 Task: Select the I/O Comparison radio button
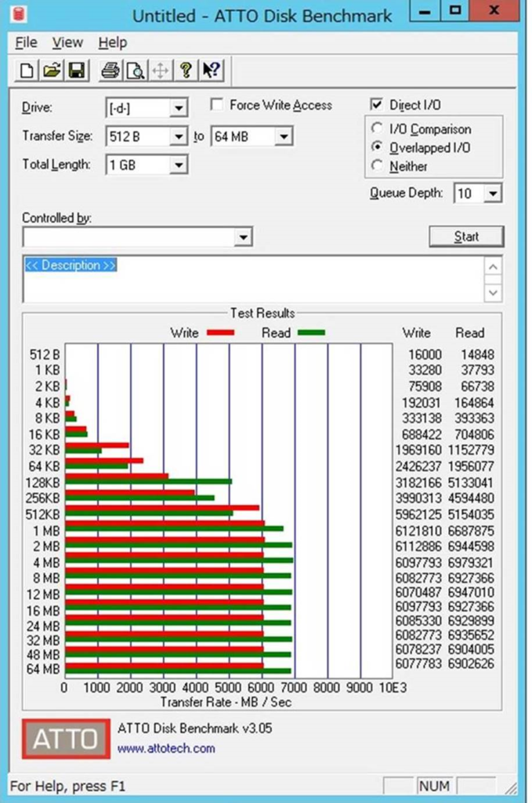click(377, 128)
